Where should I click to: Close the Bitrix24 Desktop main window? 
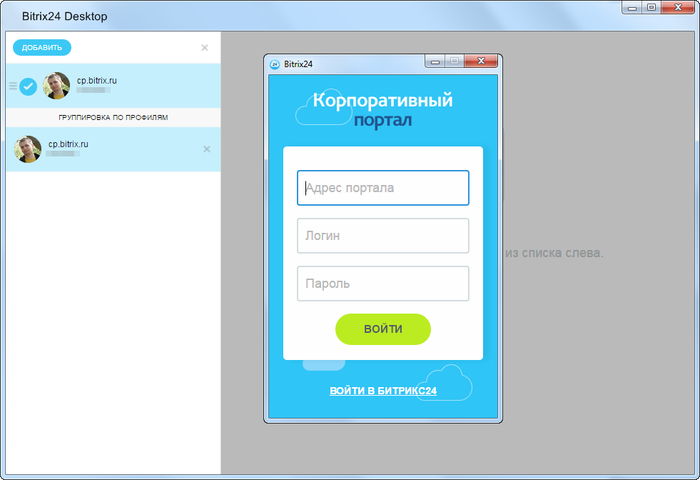tap(678, 8)
